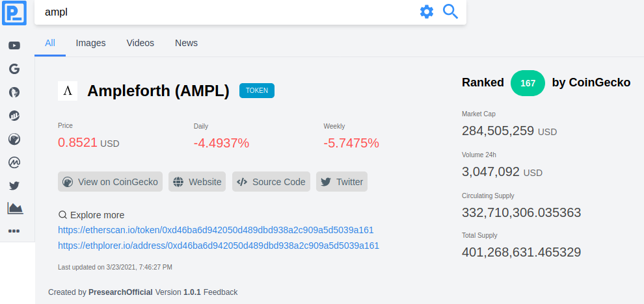Click the Feedback link in footer
Screen dimensions: 644x304
(221, 292)
